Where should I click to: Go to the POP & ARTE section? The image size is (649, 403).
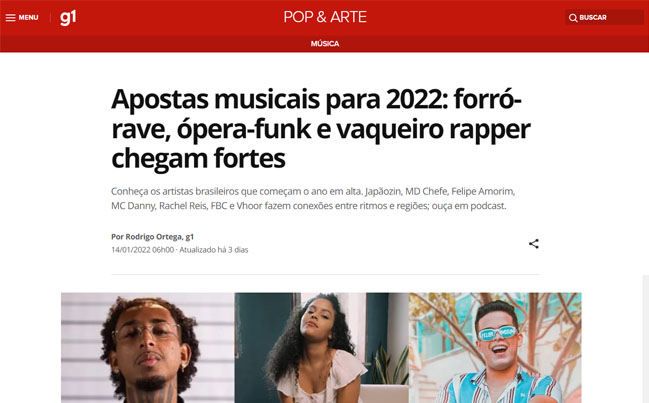point(325,17)
